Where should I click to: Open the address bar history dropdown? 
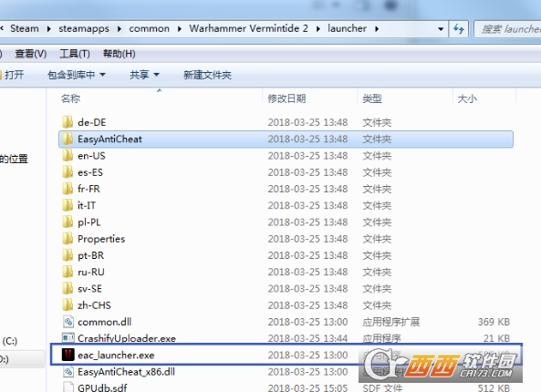coord(441,29)
